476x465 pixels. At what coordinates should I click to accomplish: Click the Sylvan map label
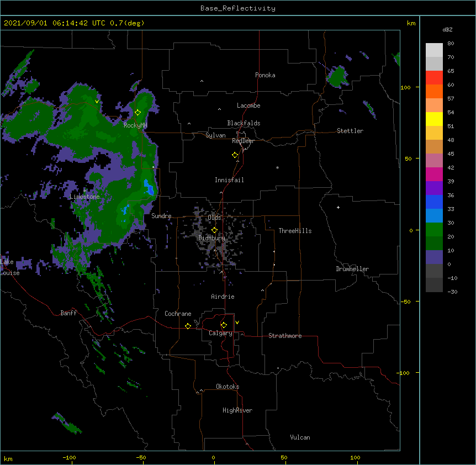tap(215, 135)
